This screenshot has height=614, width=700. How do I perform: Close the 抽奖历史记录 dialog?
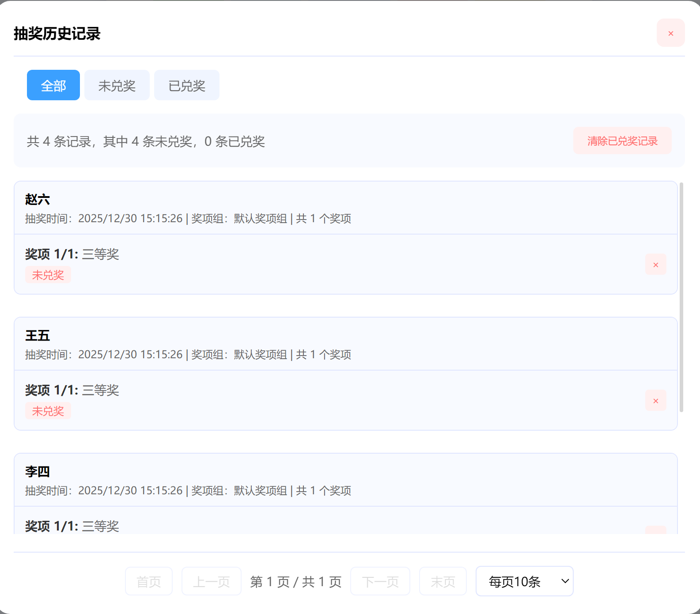(670, 33)
